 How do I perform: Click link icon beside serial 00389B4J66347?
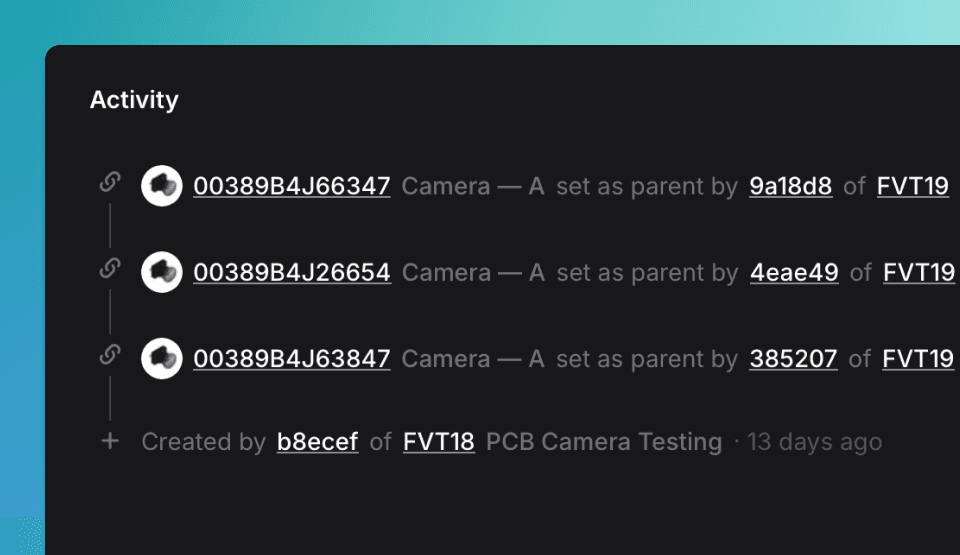[110, 182]
